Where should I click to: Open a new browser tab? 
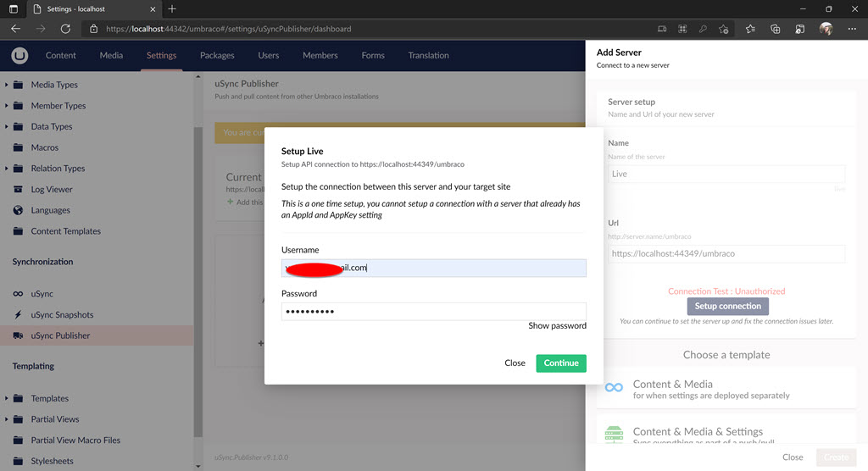172,8
